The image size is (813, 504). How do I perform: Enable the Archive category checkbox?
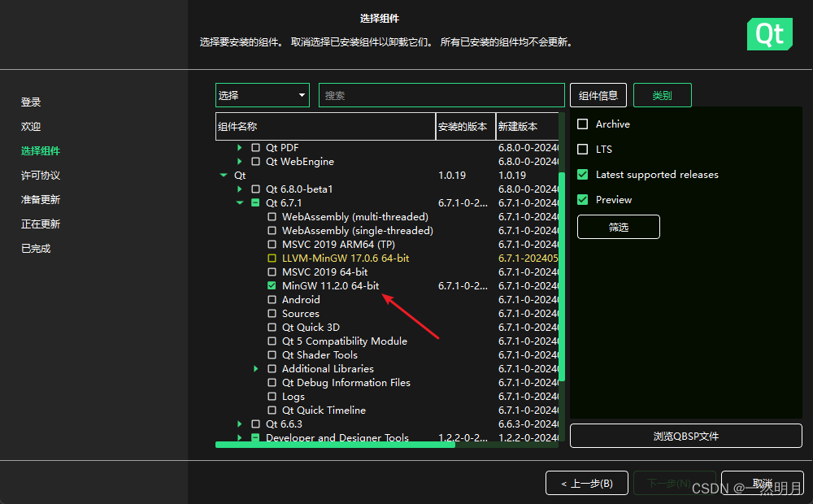click(583, 124)
